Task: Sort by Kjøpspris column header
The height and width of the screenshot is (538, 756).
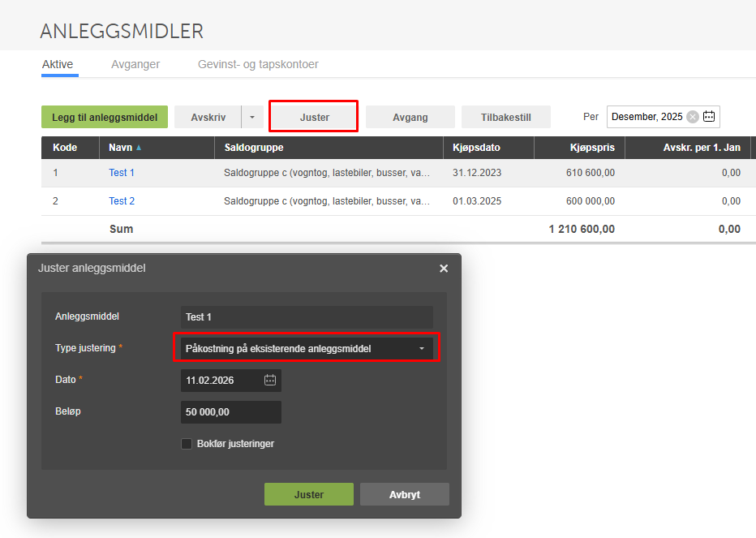Action: click(579, 148)
